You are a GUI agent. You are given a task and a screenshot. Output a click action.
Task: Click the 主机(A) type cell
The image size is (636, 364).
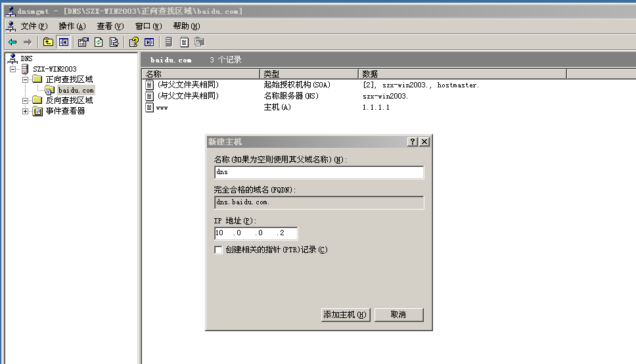click(277, 107)
